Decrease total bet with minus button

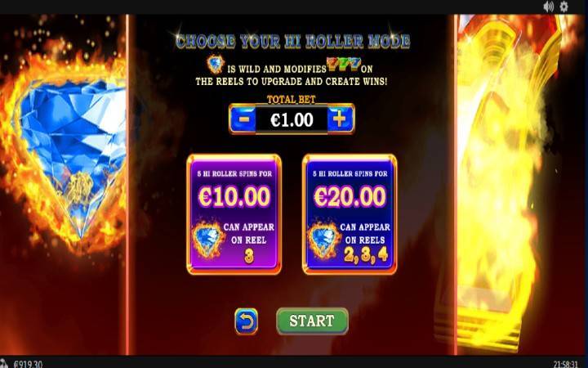(243, 119)
